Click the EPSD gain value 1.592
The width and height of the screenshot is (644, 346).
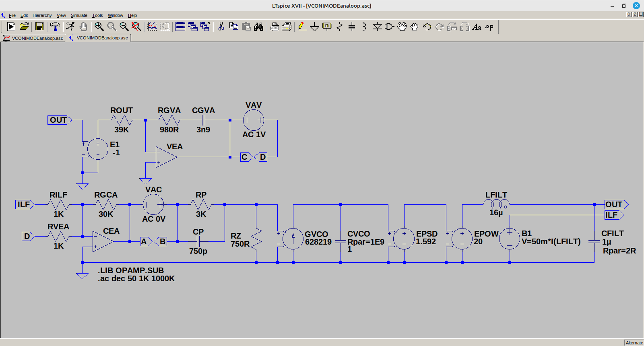click(x=426, y=241)
